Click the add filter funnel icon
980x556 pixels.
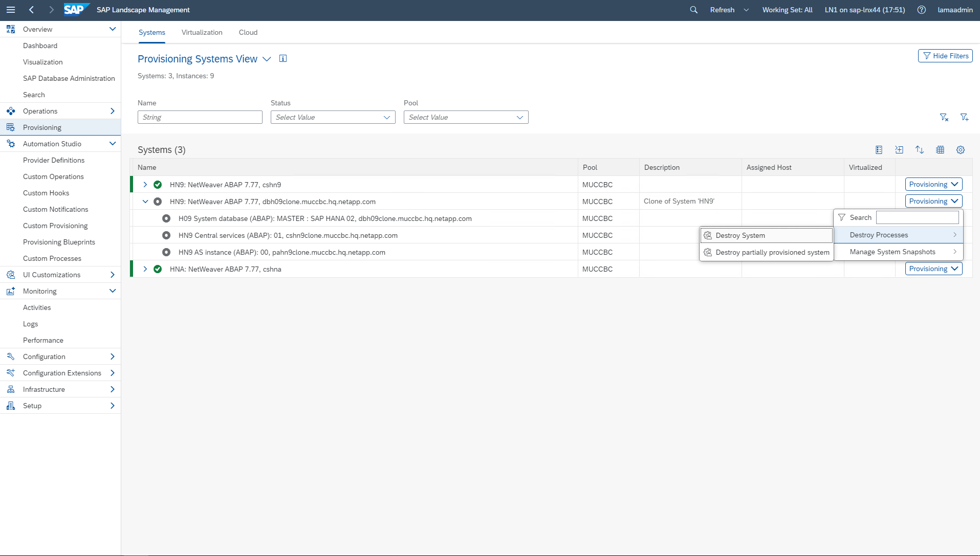964,118
